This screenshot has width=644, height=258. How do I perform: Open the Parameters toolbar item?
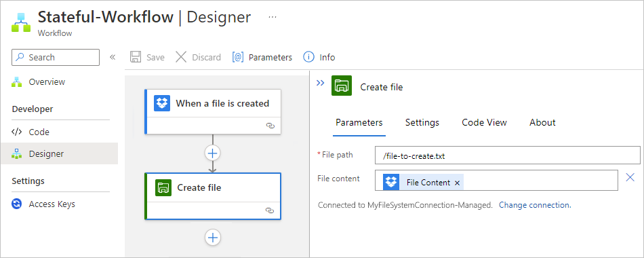(x=262, y=57)
